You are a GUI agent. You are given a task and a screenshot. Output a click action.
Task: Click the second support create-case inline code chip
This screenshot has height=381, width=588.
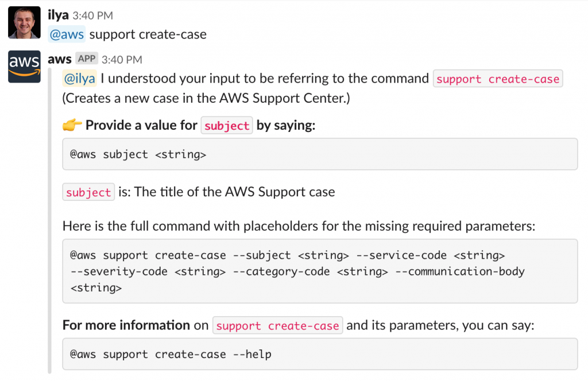(x=277, y=325)
